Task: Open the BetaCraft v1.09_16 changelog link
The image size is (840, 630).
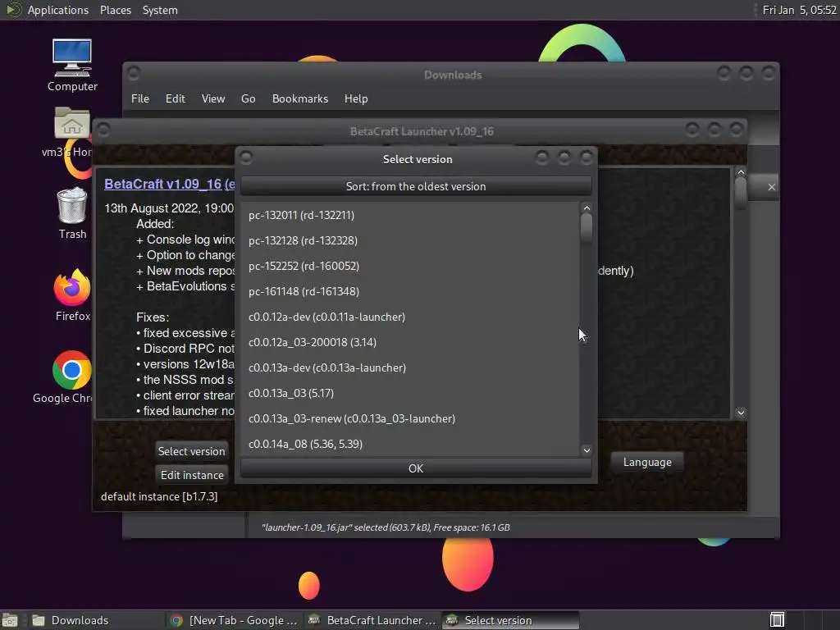Action: [169, 184]
